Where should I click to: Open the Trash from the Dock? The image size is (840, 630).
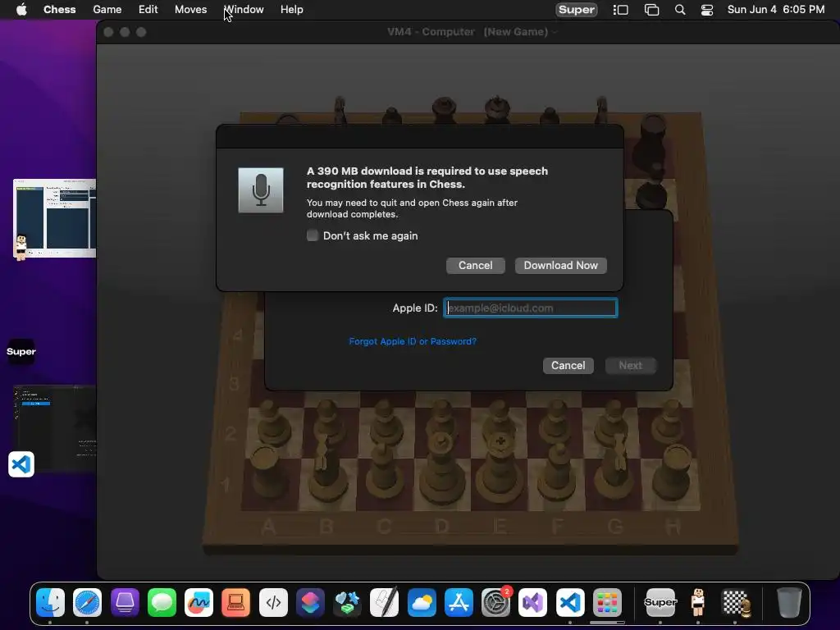[789, 603]
